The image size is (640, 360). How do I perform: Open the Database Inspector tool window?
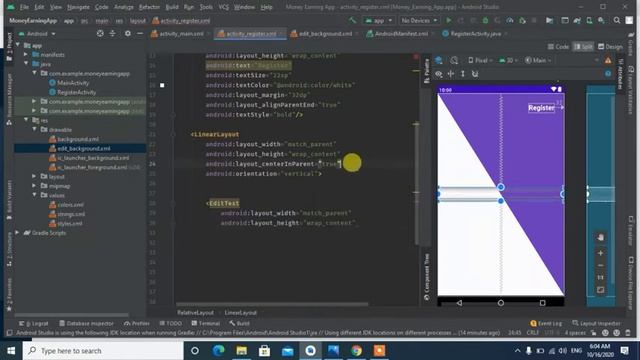(86, 323)
